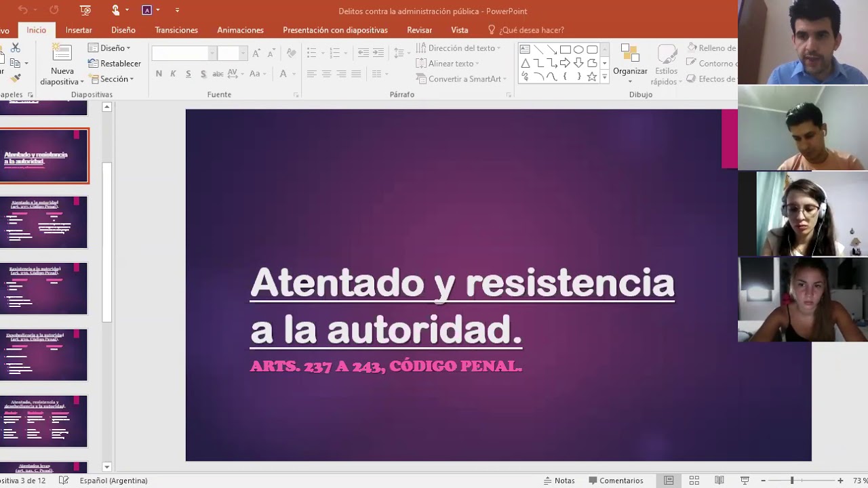The width and height of the screenshot is (868, 488).
Task: Select the star shape in gallery
Action: (592, 77)
